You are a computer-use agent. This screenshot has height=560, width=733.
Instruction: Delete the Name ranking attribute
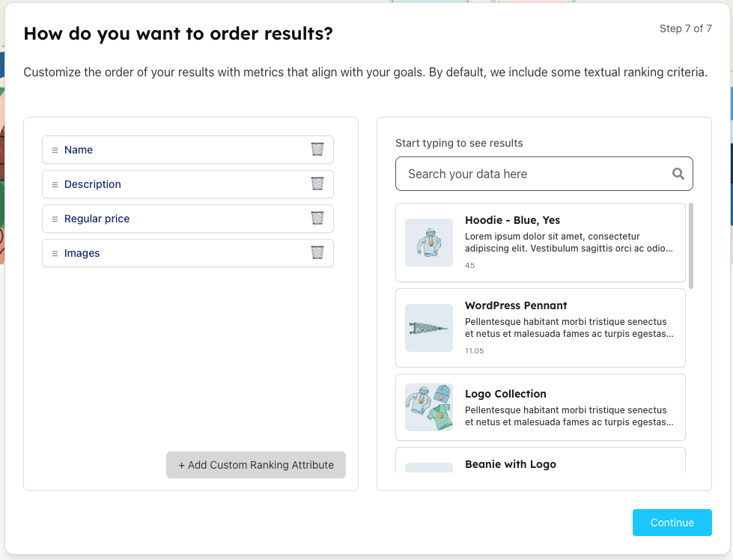pyautogui.click(x=317, y=150)
